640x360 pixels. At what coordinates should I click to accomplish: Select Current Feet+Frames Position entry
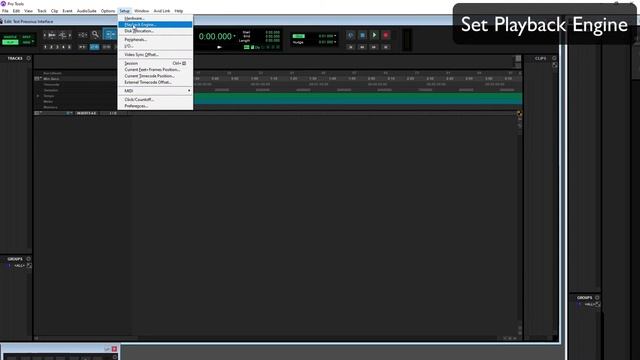point(155,69)
